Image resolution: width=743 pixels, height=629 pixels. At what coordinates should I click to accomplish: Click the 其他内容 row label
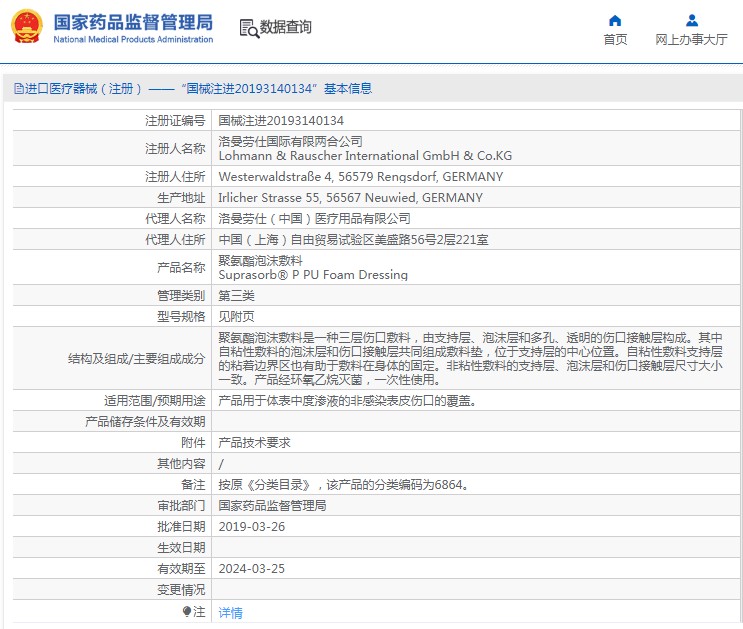click(181, 464)
